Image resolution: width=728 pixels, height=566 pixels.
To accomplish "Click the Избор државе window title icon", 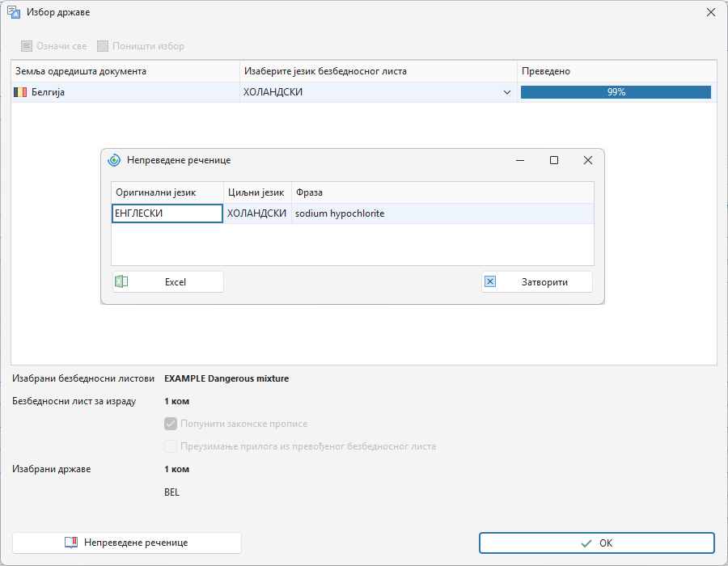I will click(x=14, y=12).
